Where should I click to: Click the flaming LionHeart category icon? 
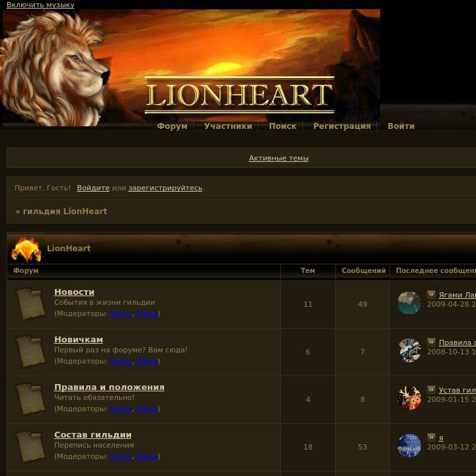point(26,249)
